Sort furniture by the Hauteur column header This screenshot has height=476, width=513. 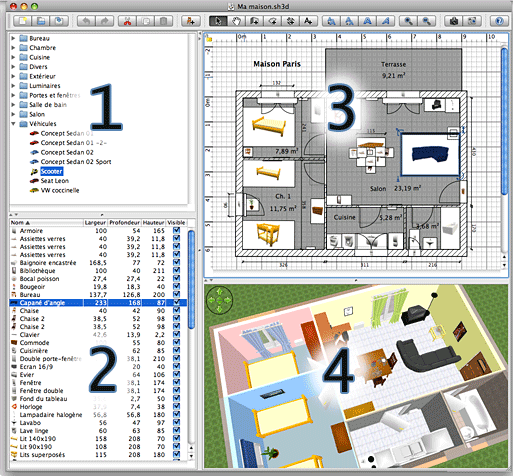pos(154,222)
